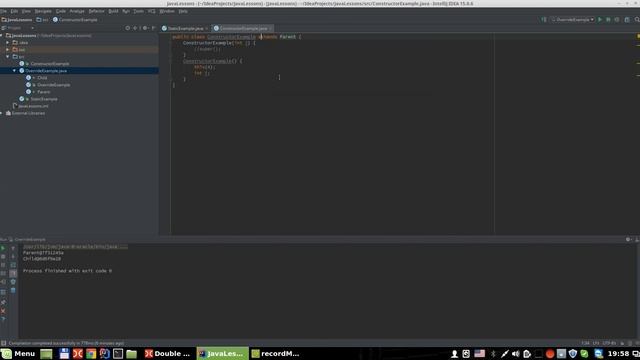Click the 'Process finished with exit code 0' line
The width and height of the screenshot is (640, 360).
(x=67, y=271)
